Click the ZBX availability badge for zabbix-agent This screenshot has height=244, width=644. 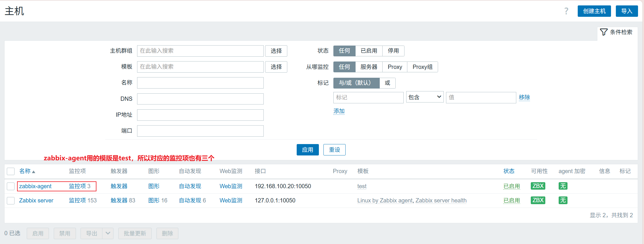click(x=538, y=186)
